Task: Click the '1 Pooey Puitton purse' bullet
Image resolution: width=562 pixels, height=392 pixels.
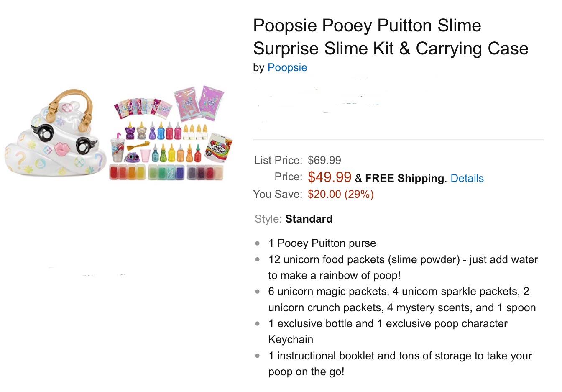Action: point(322,243)
